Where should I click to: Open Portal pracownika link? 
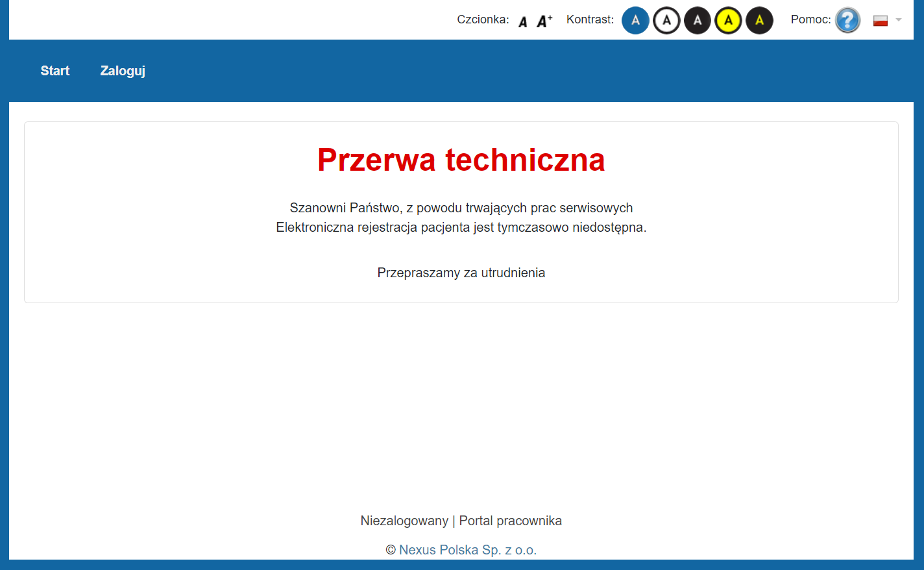click(511, 521)
